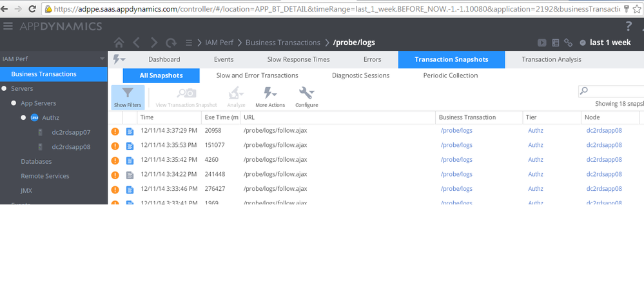Click warning icon on the 3:35:53 PM row
Image resolution: width=644 pixels, height=303 pixels.
(115, 146)
